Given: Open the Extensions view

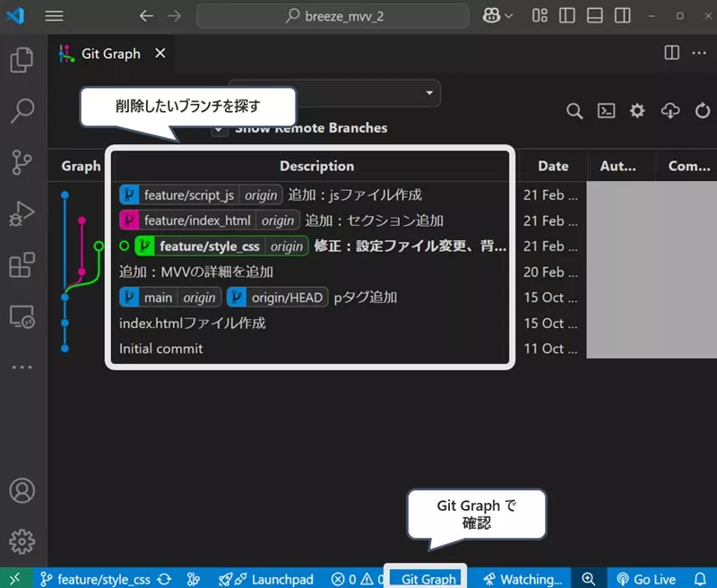Looking at the screenshot, I should pos(22,264).
